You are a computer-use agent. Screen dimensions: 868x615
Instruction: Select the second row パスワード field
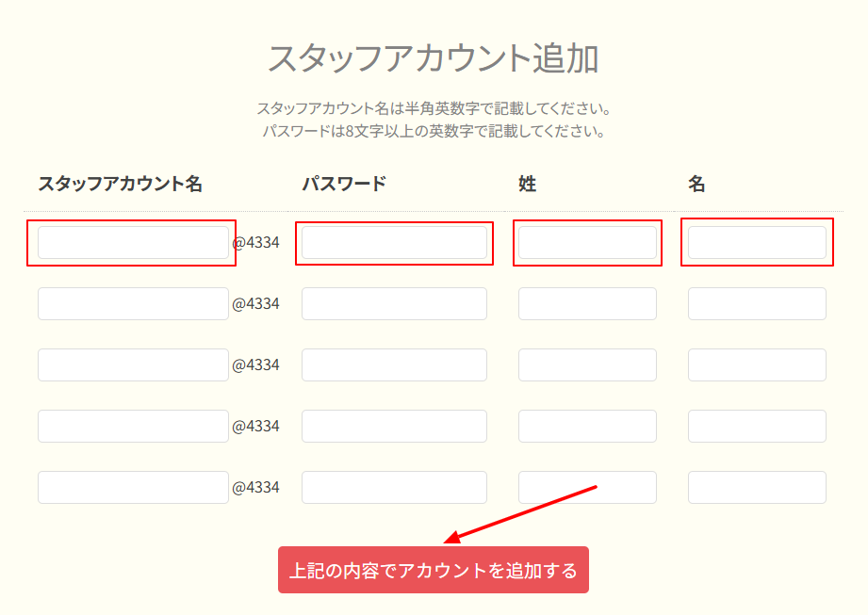click(x=394, y=304)
